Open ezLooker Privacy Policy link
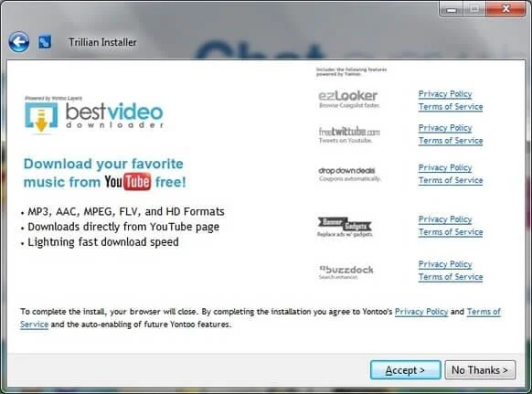532x394 pixels. tap(445, 94)
